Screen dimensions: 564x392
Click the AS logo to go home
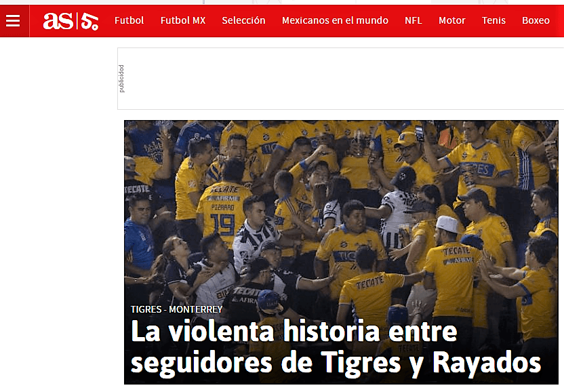[x=71, y=20]
